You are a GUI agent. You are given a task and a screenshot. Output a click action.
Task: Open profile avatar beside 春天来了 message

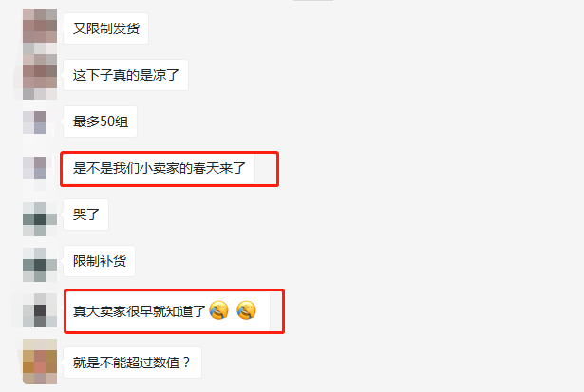(x=34, y=168)
